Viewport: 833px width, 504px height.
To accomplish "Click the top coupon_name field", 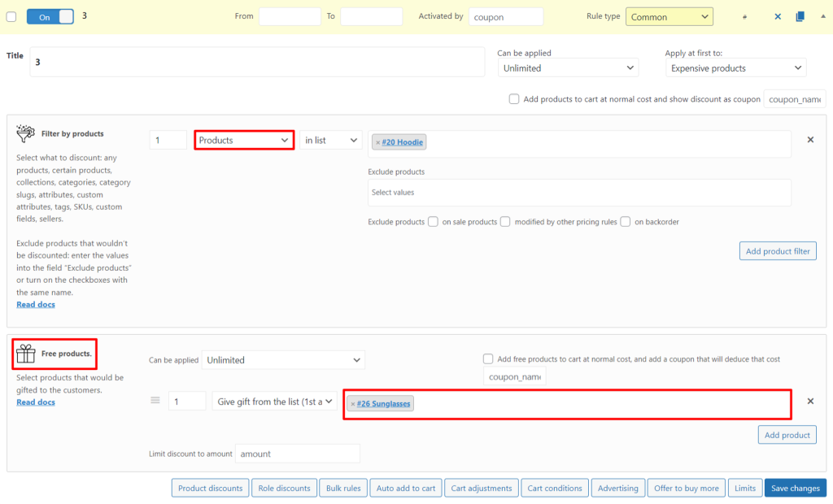I will (795, 99).
